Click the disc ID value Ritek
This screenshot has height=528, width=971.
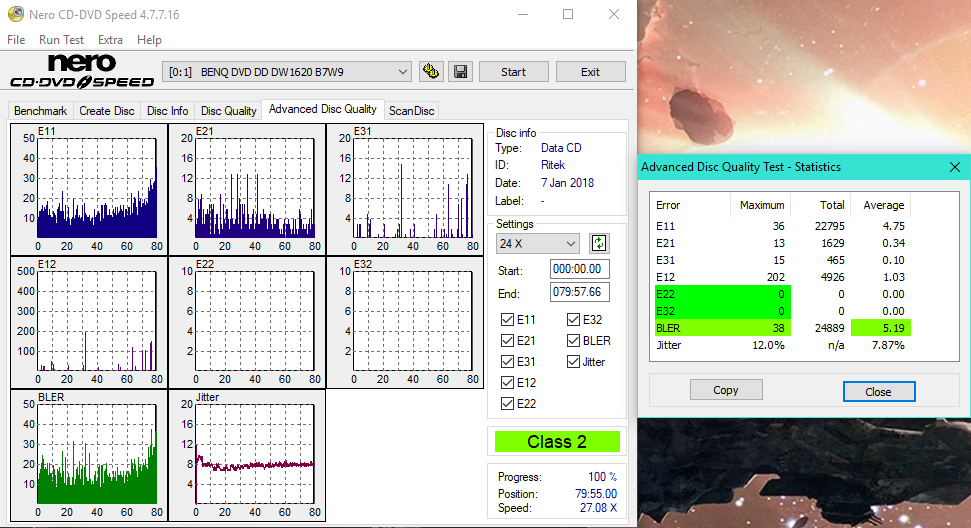coord(552,165)
